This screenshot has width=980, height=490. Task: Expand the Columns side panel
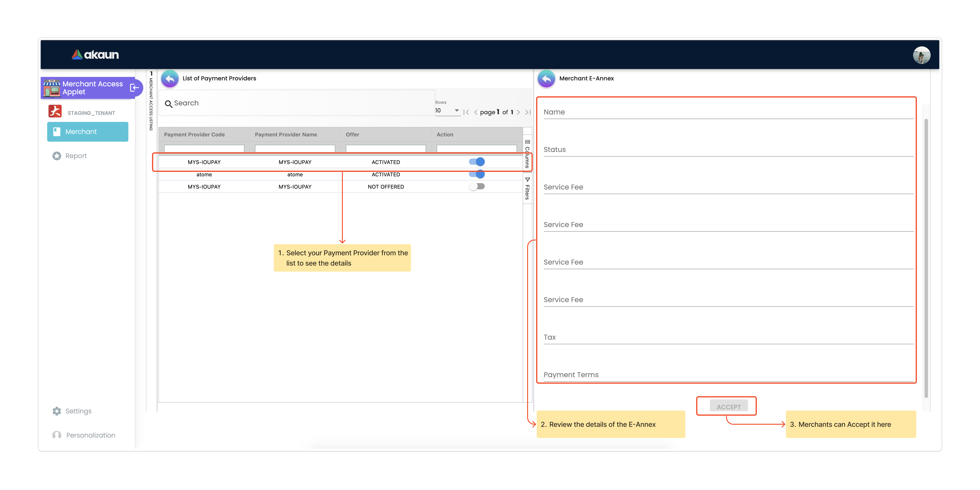(x=527, y=154)
